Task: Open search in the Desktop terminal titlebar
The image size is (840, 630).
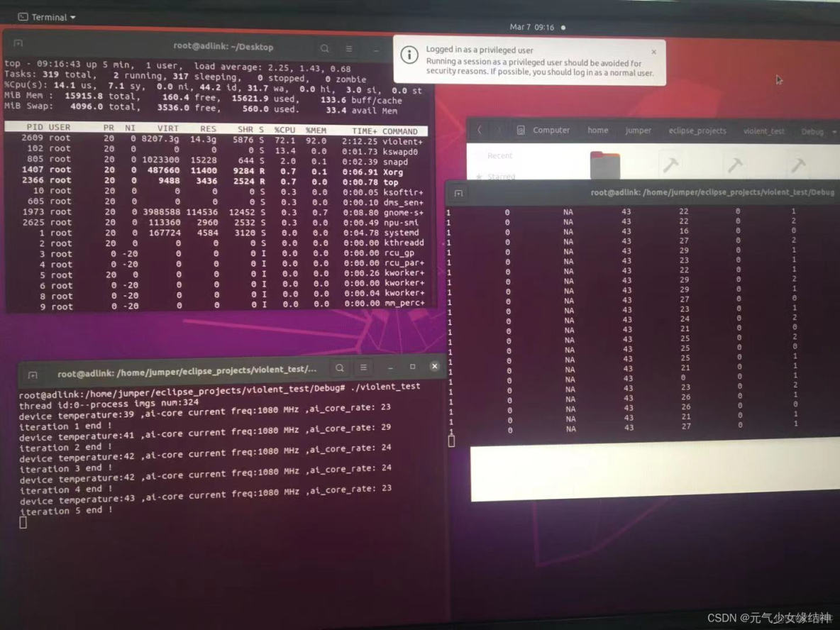Action: click(x=325, y=48)
